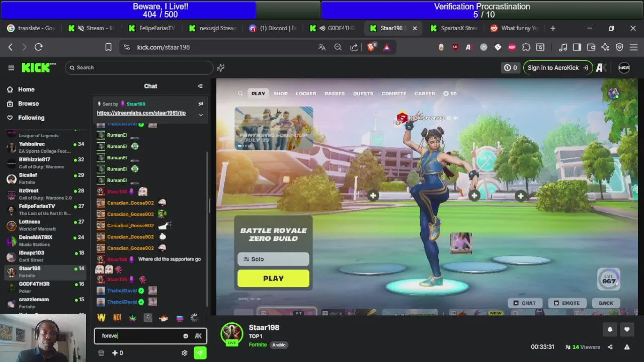Switch to Discord tab
This screenshot has height=362, width=644.
273,28
